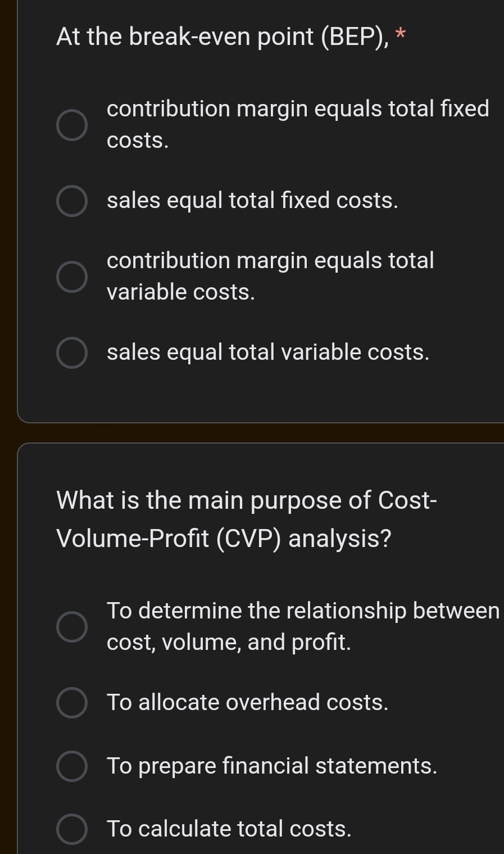Select radio for 'contribution margin equals total fixed costs'
Image resolution: width=504 pixels, height=854 pixels.
72,125
